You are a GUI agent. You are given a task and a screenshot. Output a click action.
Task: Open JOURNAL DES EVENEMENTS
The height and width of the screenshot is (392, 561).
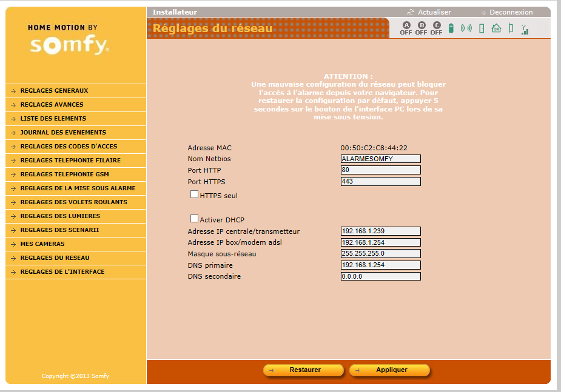click(76, 133)
